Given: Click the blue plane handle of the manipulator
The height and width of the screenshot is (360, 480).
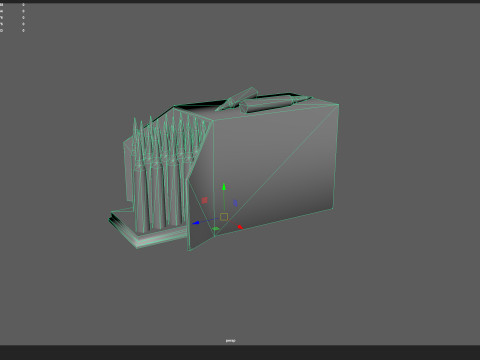Looking at the screenshot, I should (x=235, y=203).
